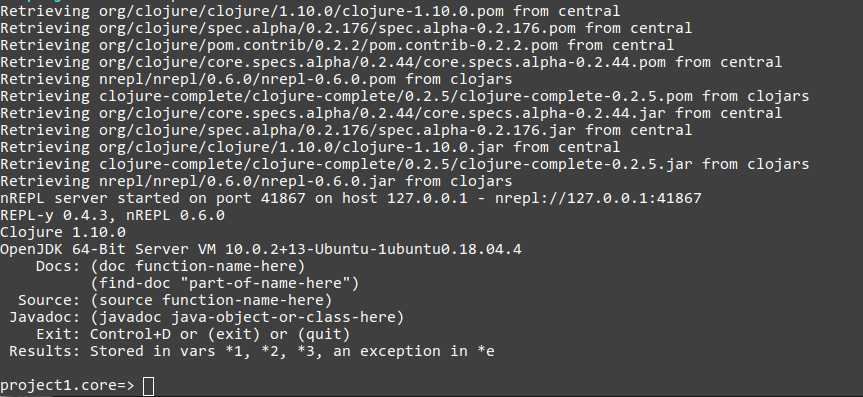Click the 'Clojure 1.10.0' version line

(x=63, y=232)
